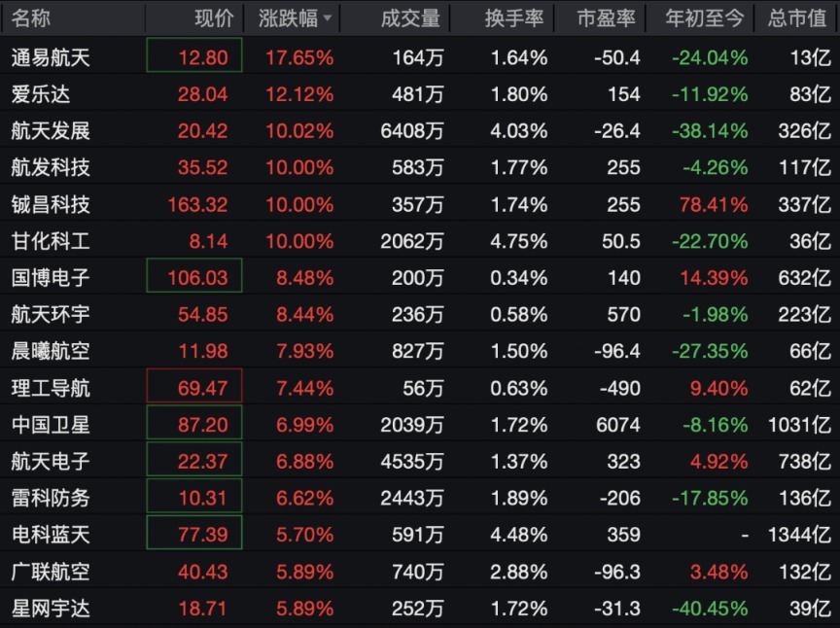Click volume 4535万 of 航天电子
Viewport: 840px width, 628px height.
point(412,462)
